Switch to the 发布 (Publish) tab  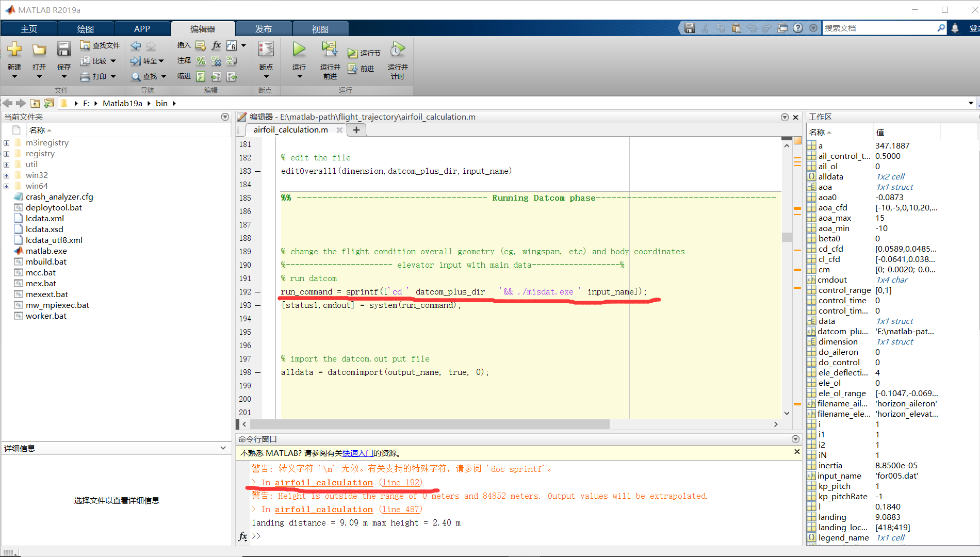pos(264,29)
